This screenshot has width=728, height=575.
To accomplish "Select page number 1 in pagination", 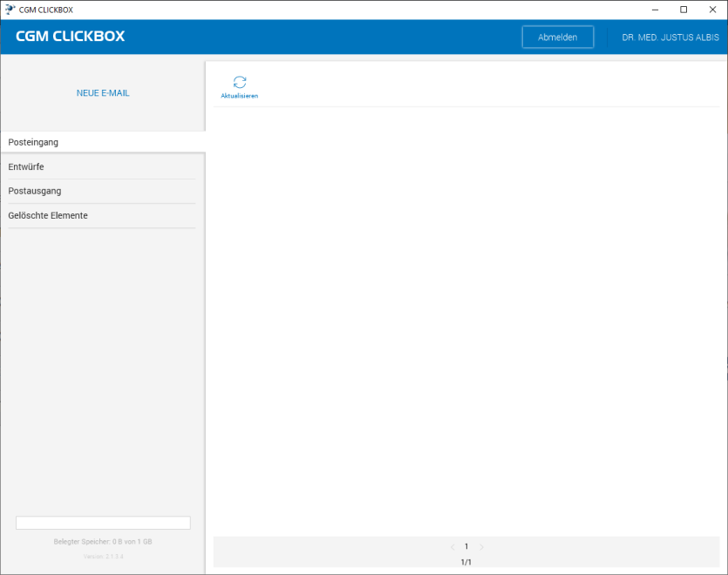I will point(466,547).
